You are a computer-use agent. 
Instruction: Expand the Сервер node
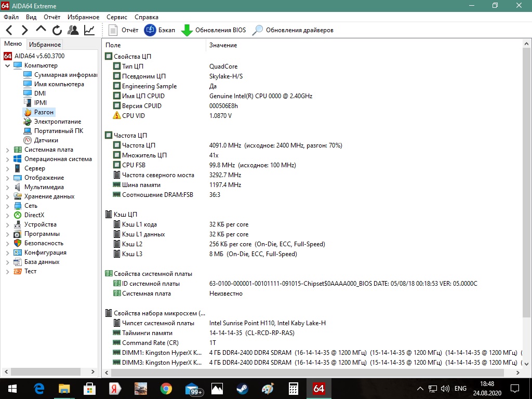click(7, 168)
